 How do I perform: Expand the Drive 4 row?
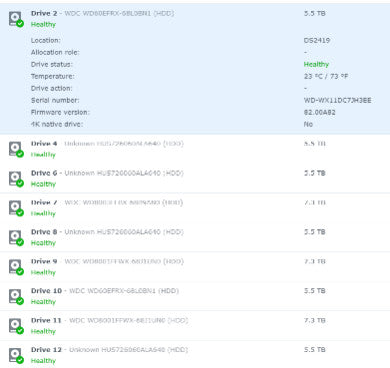tap(195, 149)
